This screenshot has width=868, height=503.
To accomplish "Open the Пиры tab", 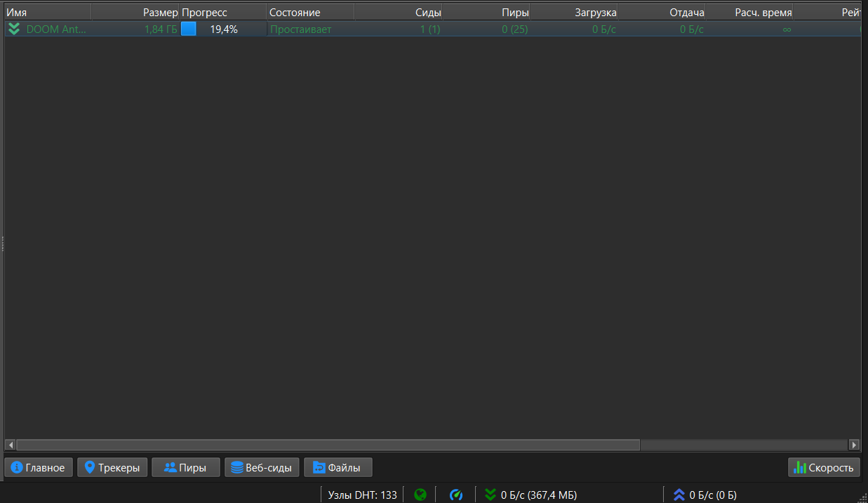I will [x=186, y=467].
